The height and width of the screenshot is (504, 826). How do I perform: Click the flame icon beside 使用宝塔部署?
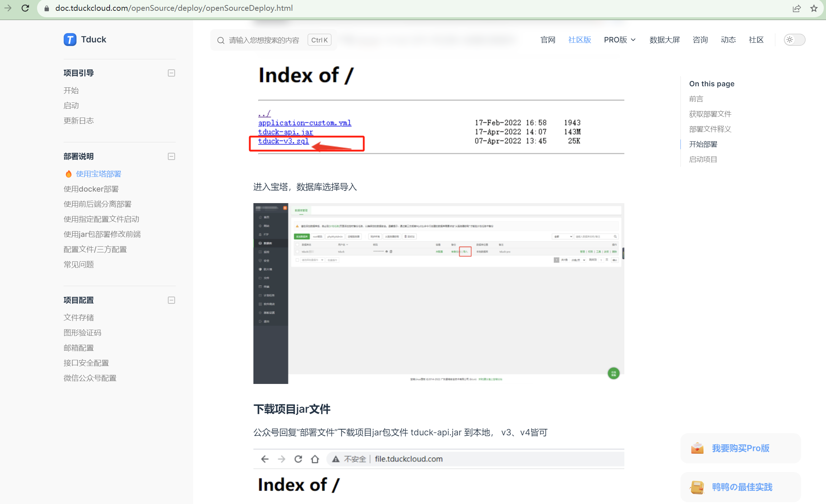[x=69, y=174]
